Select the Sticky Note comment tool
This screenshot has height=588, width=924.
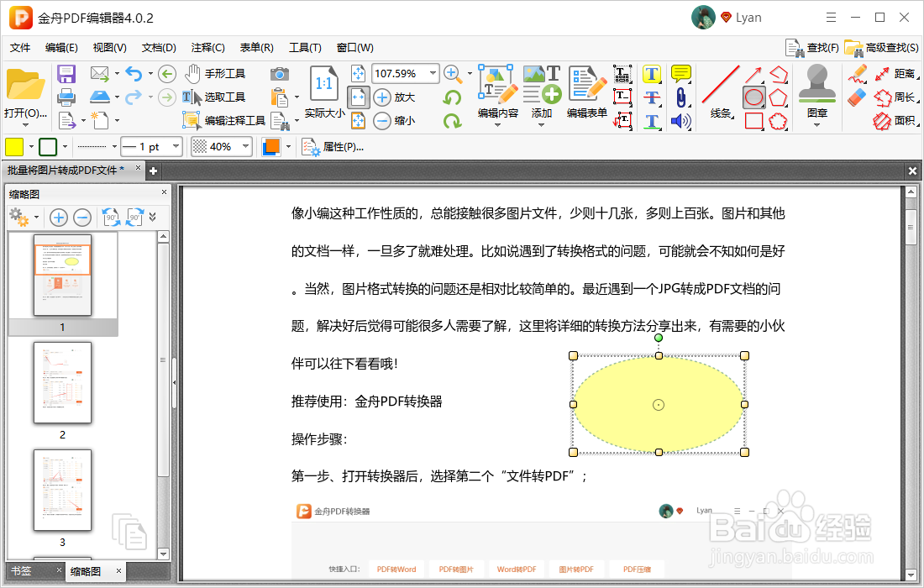pos(681,74)
